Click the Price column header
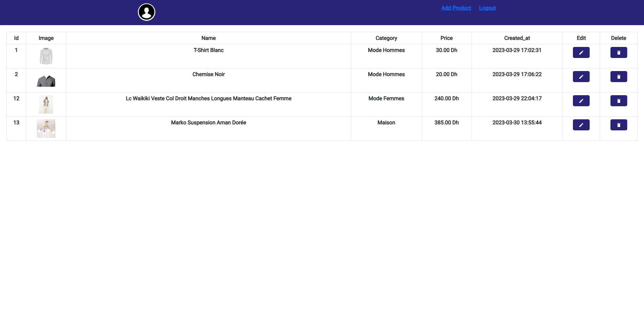The height and width of the screenshot is (311, 644). point(446,38)
